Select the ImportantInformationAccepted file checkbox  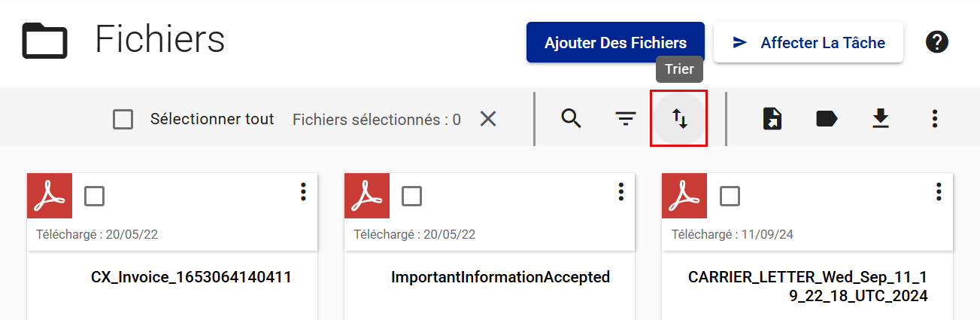412,196
